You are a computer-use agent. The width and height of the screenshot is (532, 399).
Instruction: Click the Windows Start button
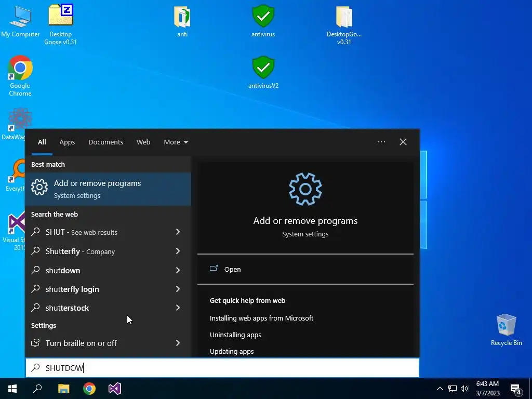click(x=12, y=389)
